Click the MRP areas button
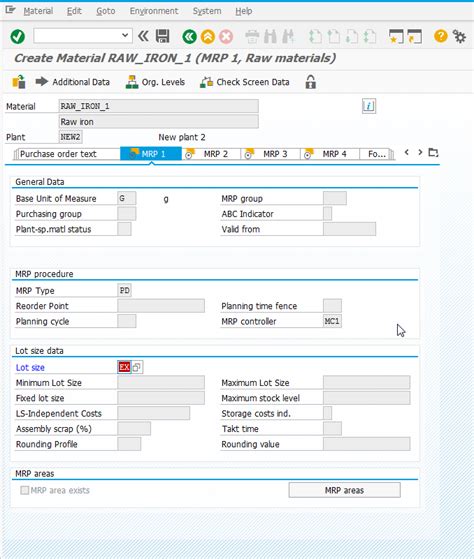This screenshot has width=474, height=559. point(344,490)
